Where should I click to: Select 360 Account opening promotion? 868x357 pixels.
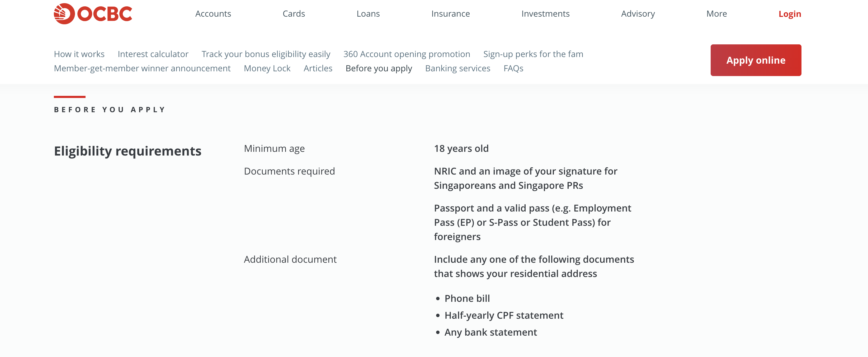pyautogui.click(x=406, y=54)
